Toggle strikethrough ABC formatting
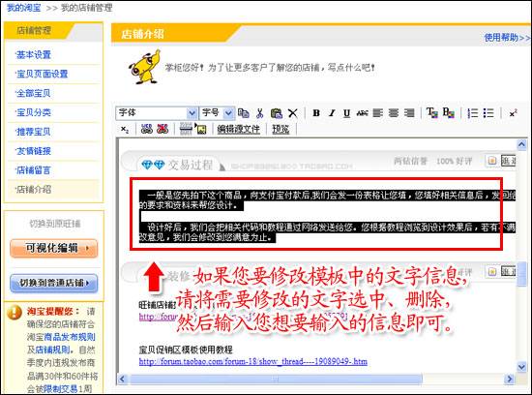 [x=363, y=113]
